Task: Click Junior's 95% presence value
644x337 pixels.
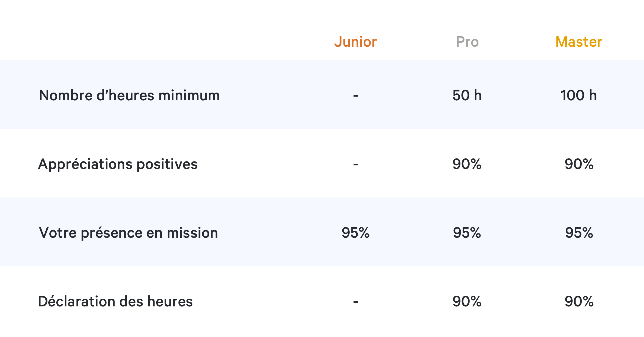Action: [356, 233]
